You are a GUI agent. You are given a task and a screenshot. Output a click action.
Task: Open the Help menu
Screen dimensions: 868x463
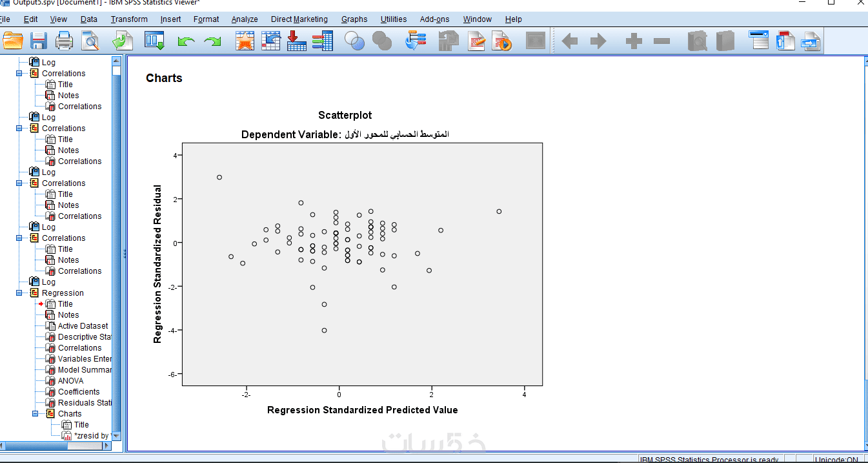pyautogui.click(x=514, y=19)
